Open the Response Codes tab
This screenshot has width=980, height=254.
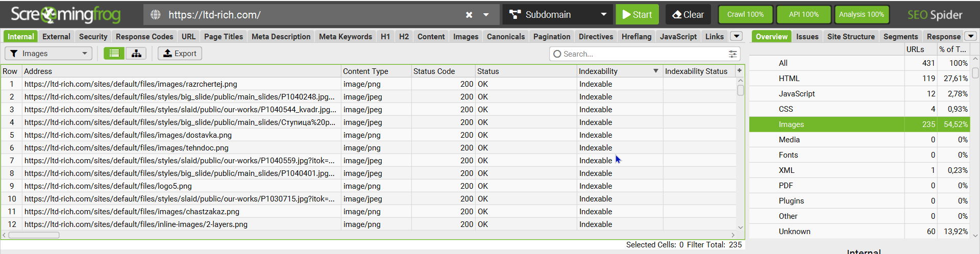(144, 37)
